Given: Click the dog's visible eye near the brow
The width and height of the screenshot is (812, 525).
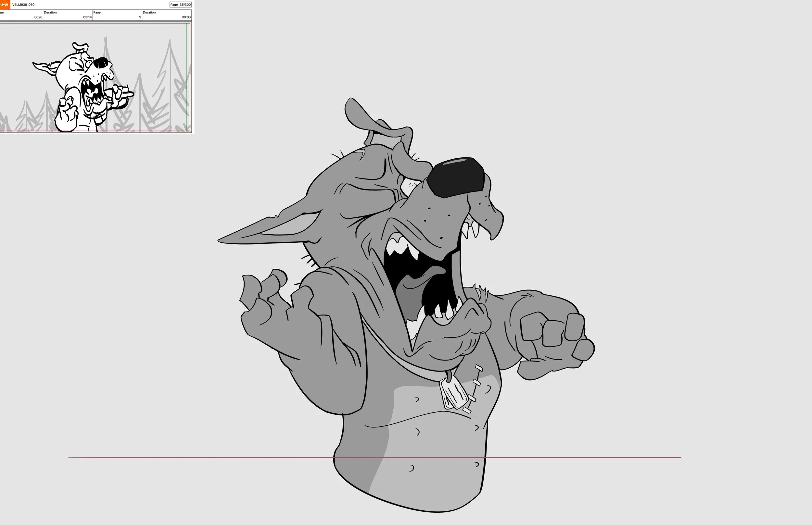Looking at the screenshot, I should [411, 187].
